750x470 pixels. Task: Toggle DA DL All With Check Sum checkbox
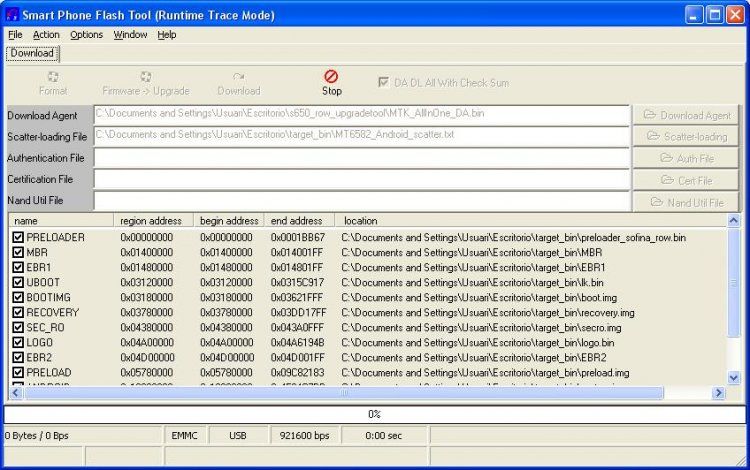383,82
